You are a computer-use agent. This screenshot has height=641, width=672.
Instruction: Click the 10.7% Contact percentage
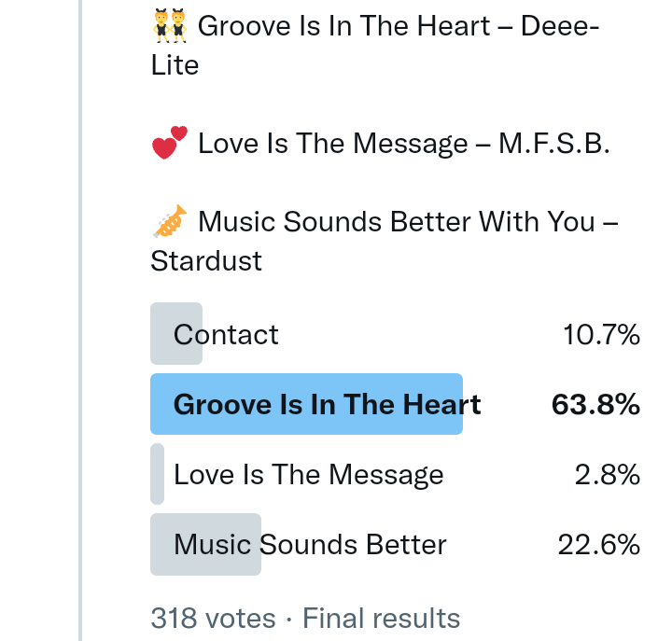(601, 334)
